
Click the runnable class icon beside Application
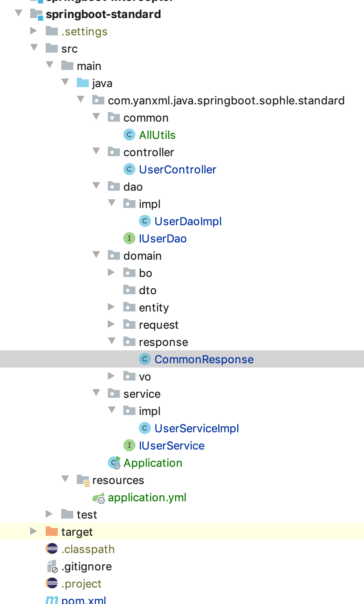(113, 462)
